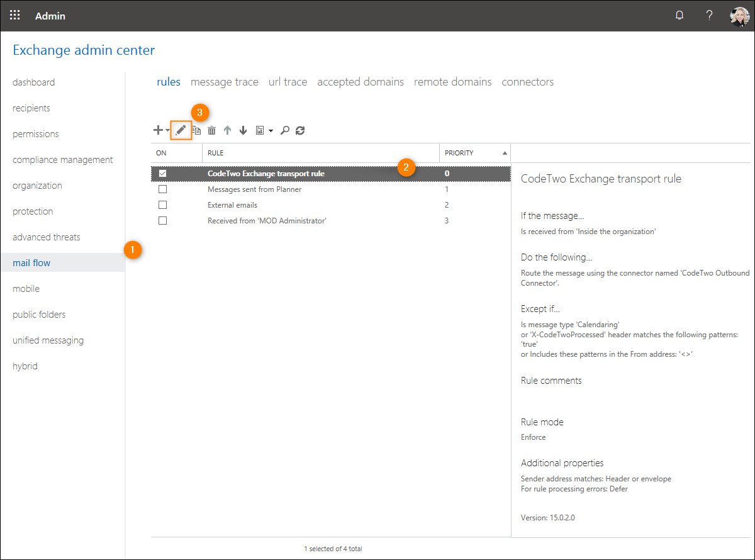
Task: Click the Help question mark icon
Action: point(709,16)
